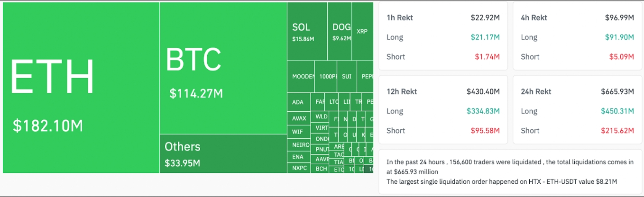This screenshot has height=197, width=644.
Task: Select the WLD tile
Action: pyautogui.click(x=322, y=116)
